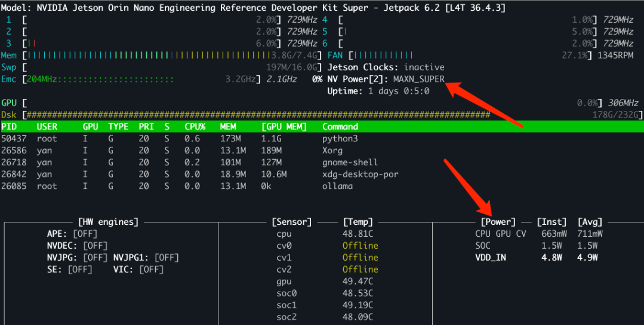The width and height of the screenshot is (644, 325).
Task: Click the MAXN_SUPER power mode text
Action: tap(419, 79)
